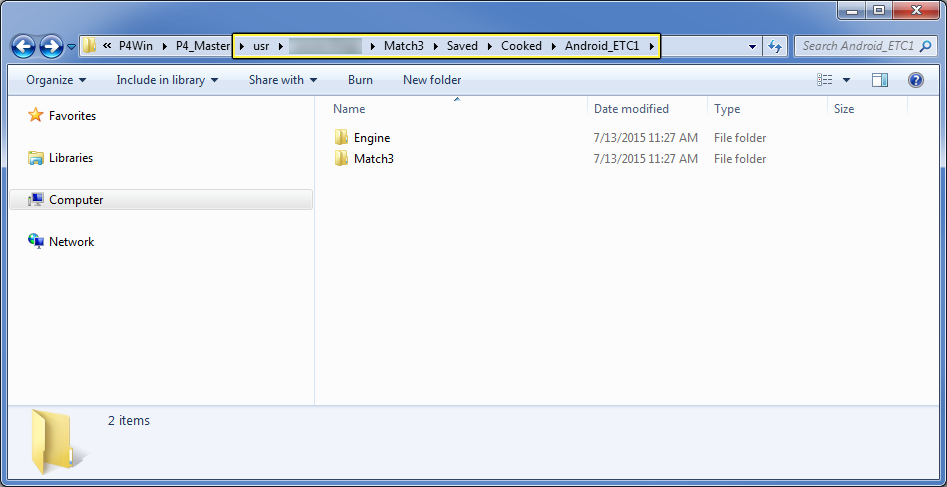Toggle the preview pane icon

pyautogui.click(x=880, y=80)
